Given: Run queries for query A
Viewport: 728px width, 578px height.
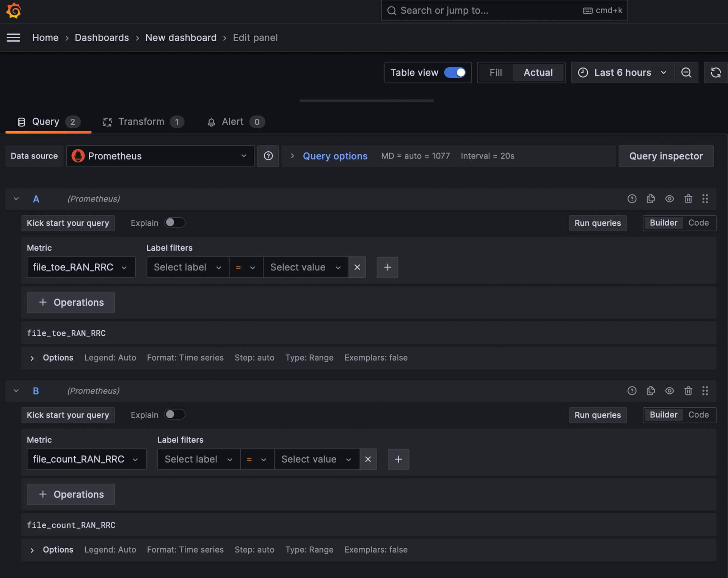Looking at the screenshot, I should pos(598,223).
